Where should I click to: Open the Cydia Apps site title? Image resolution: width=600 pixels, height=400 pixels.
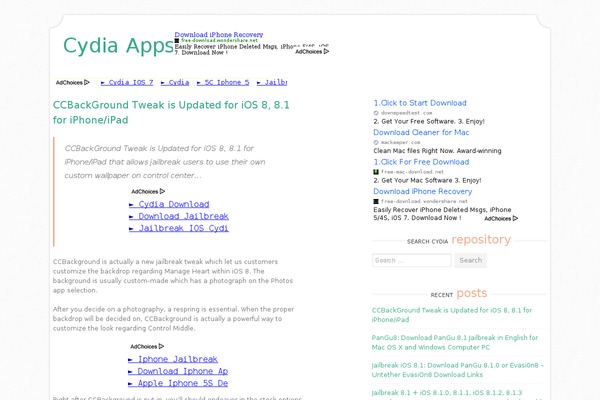pyautogui.click(x=118, y=46)
